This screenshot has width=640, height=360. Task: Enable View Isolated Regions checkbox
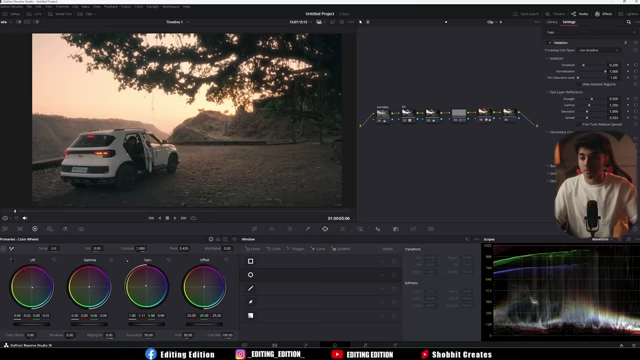point(578,84)
